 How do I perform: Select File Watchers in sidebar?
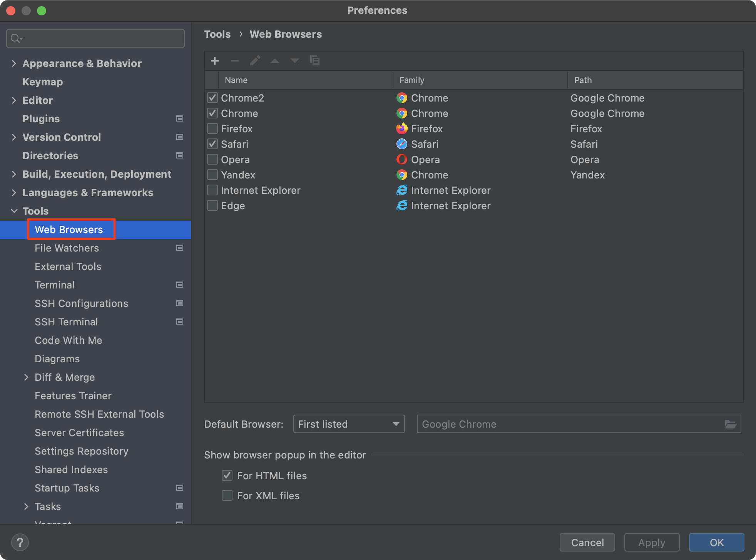coord(67,248)
